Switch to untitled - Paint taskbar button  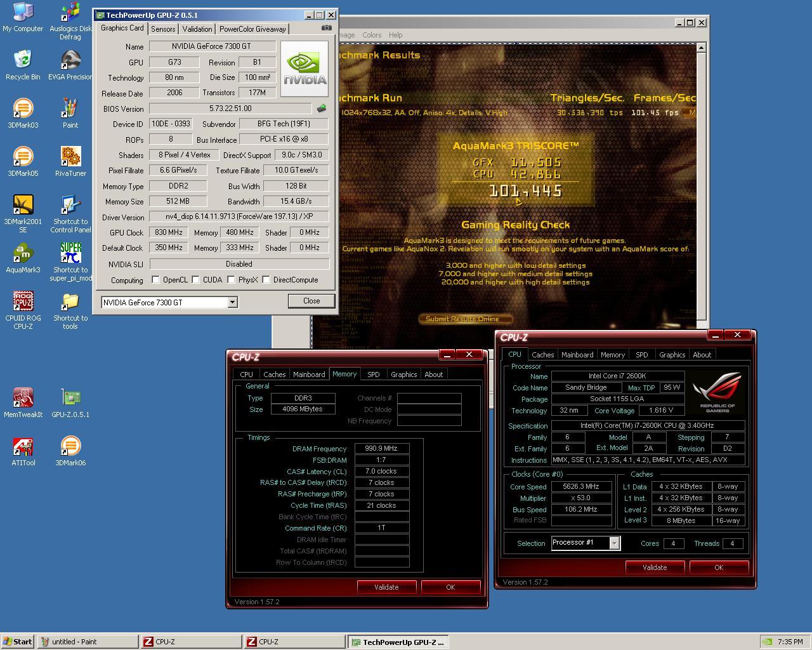(x=88, y=642)
